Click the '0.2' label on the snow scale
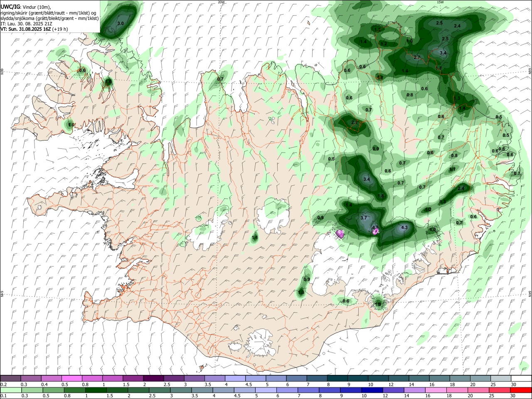 point(3,384)
